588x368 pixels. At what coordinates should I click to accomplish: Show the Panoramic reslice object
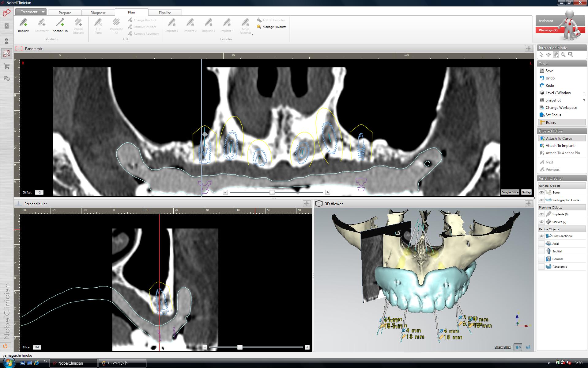pos(541,266)
